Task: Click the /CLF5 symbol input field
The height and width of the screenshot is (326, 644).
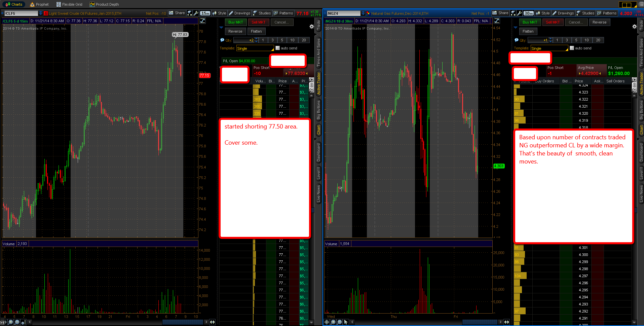Action: [21, 13]
